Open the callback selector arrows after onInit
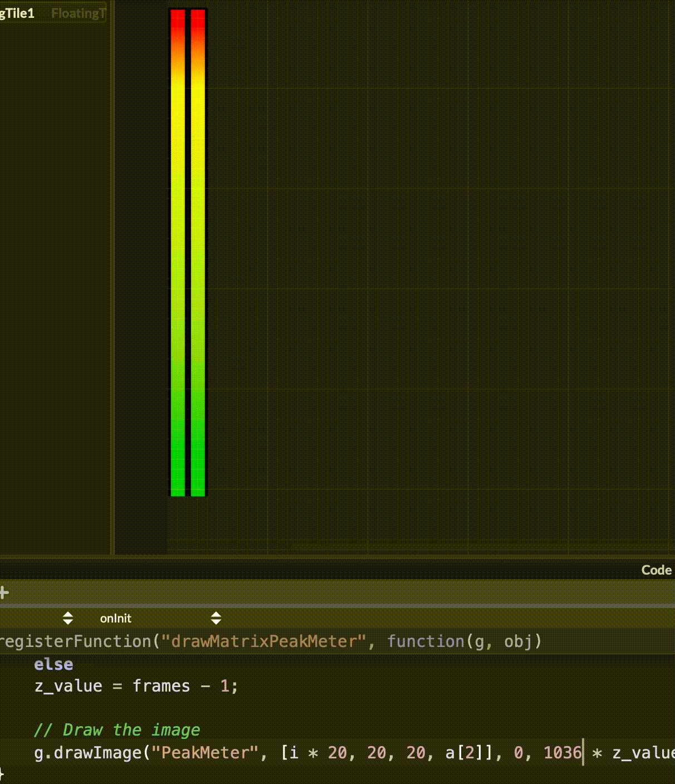The height and width of the screenshot is (784, 675). (x=216, y=618)
